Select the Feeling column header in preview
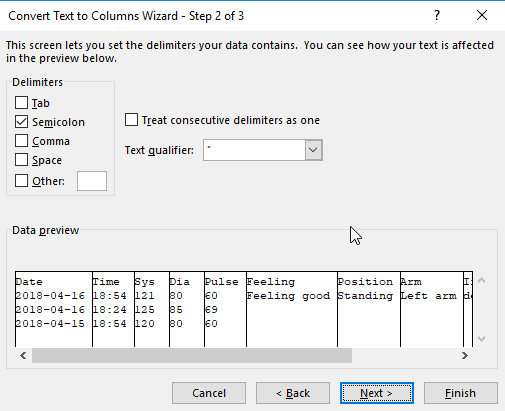This screenshot has height=411, width=505. [271, 282]
